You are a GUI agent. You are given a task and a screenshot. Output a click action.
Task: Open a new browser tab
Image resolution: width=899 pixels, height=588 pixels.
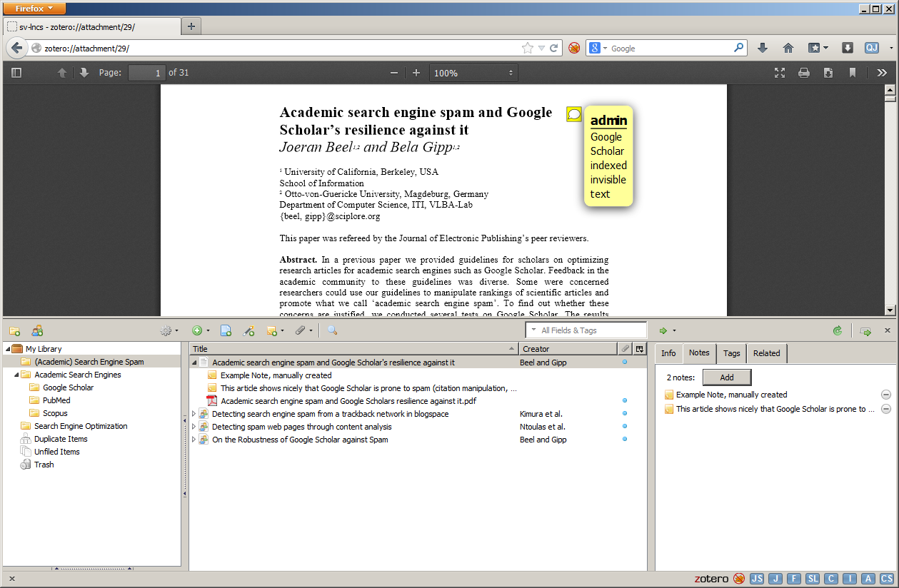191,26
